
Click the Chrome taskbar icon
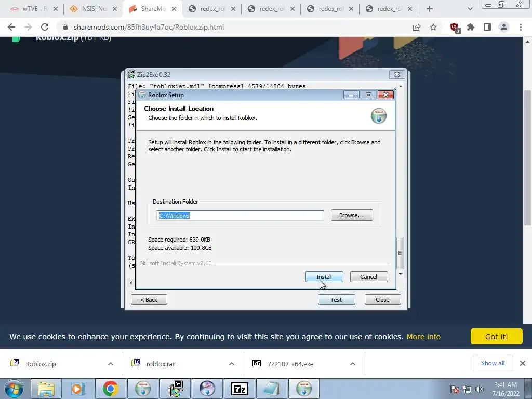(110, 389)
